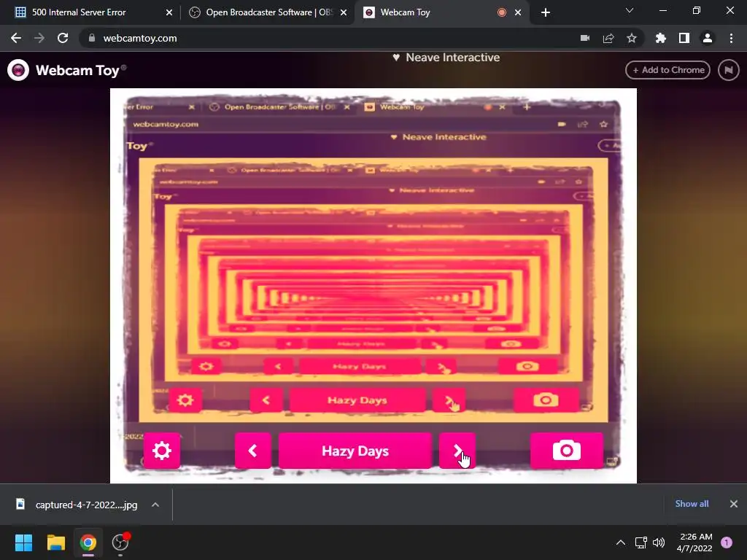Go to previous webcam effect
This screenshot has height=560, width=747.
[x=252, y=451]
